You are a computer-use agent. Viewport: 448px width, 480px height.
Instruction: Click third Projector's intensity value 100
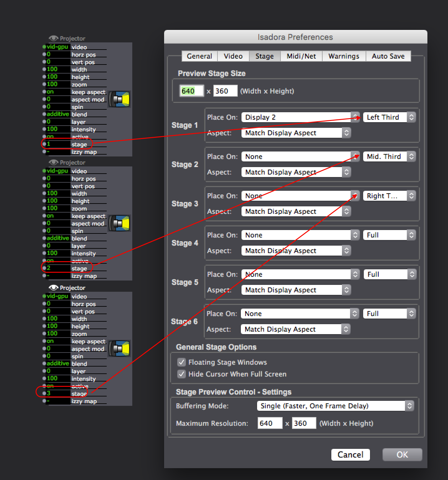tap(58, 378)
